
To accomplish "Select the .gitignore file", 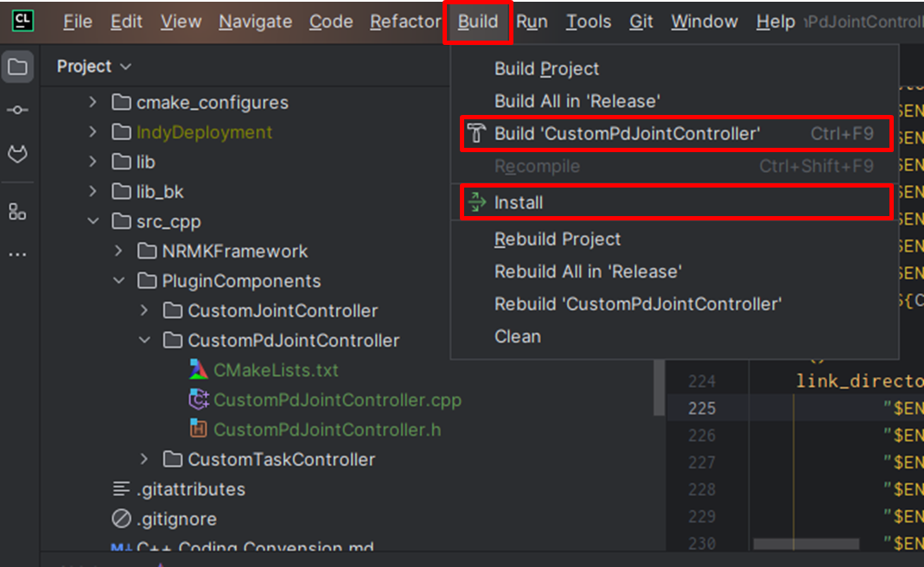I will click(x=177, y=519).
